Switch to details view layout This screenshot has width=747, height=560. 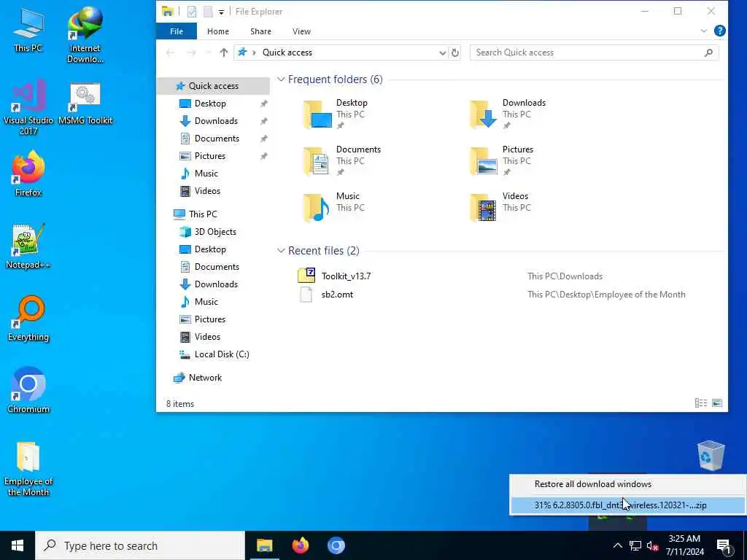701,403
